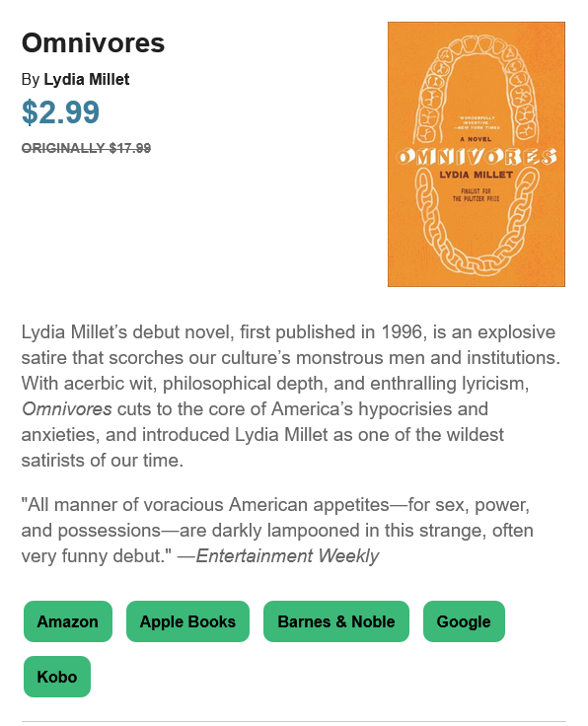Click the Omnivores book cover image

tap(477, 154)
